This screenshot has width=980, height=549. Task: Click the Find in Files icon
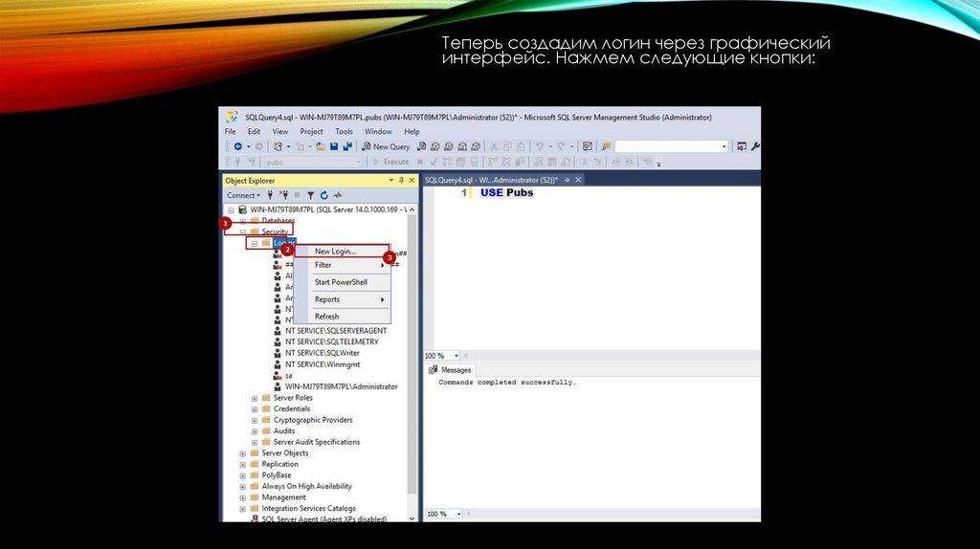coord(606,146)
